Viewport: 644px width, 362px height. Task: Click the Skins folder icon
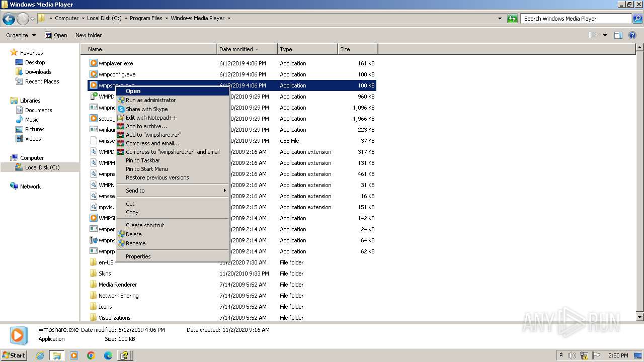(x=93, y=274)
